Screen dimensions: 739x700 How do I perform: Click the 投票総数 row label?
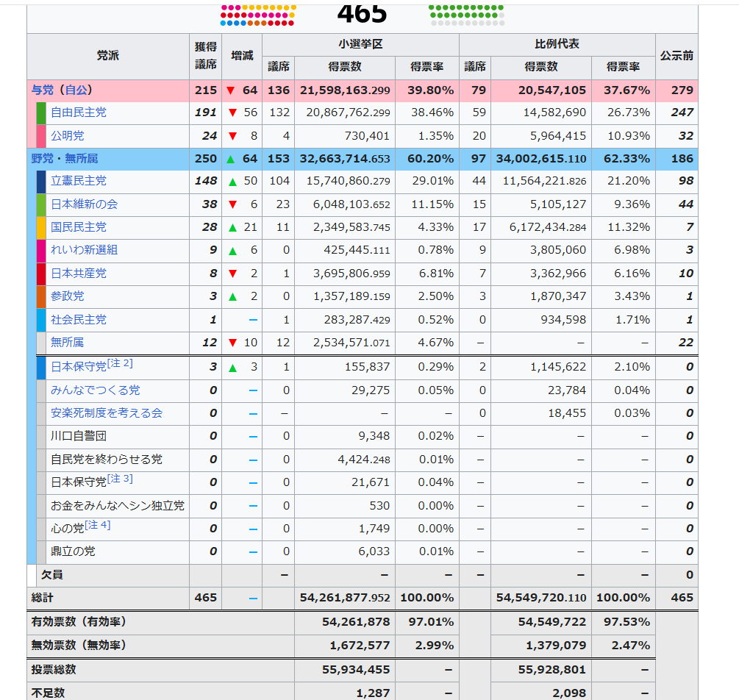pos(54,669)
